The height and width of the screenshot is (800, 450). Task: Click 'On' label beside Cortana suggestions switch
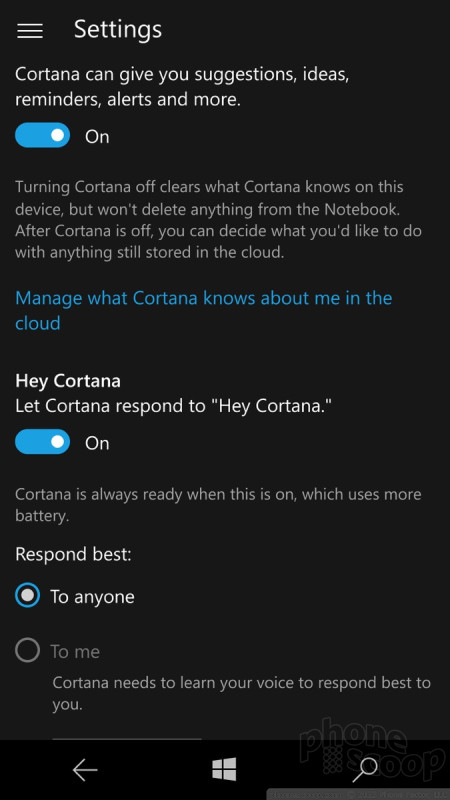click(97, 137)
